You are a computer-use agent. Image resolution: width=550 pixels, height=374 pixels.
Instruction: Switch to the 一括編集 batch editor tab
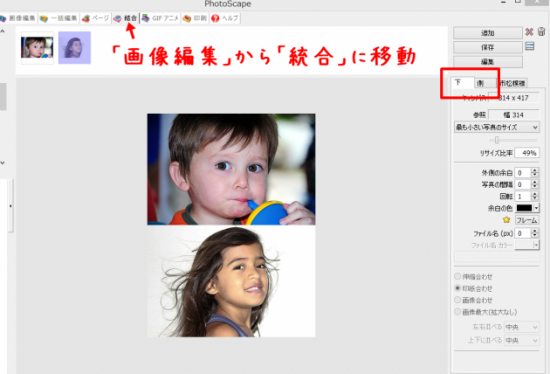[59, 18]
